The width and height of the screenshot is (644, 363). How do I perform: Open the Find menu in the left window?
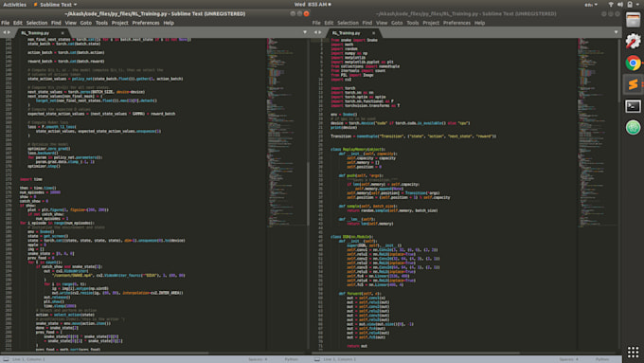56,23
